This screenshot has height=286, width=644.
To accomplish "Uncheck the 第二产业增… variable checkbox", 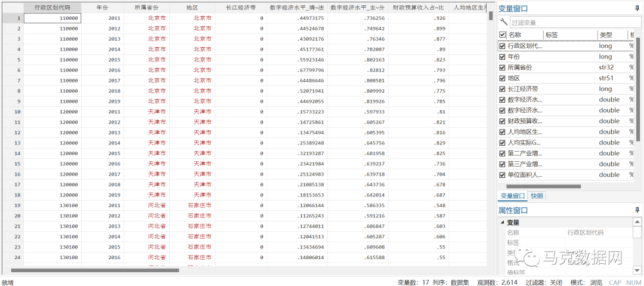I will click(x=502, y=153).
